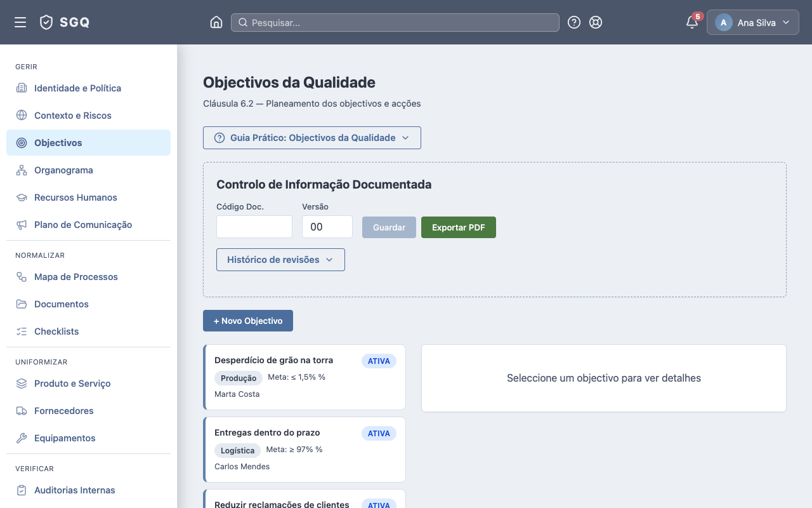Open Equipamentos menu link
This screenshot has width=812, height=508.
pyautogui.click(x=89, y=438)
